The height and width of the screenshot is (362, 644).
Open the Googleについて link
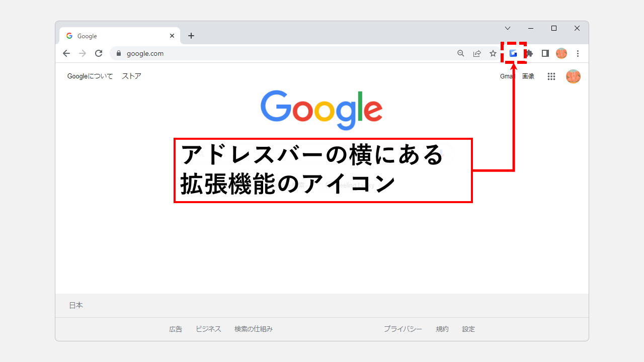90,76
